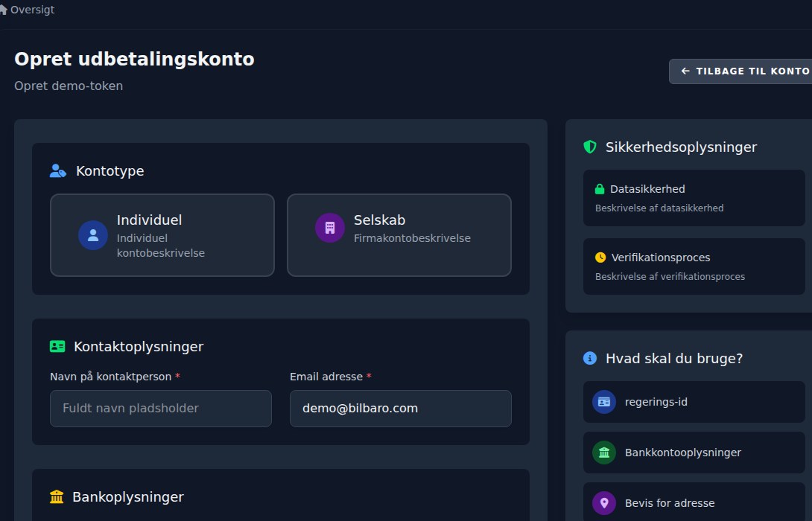Click the home icon beside Oversigt

pos(3,10)
